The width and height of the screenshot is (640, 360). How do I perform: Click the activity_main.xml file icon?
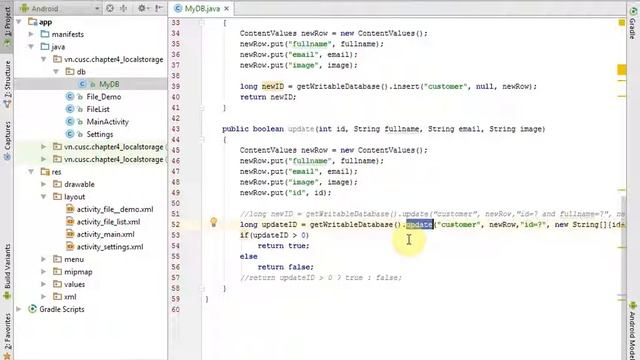pos(70,234)
